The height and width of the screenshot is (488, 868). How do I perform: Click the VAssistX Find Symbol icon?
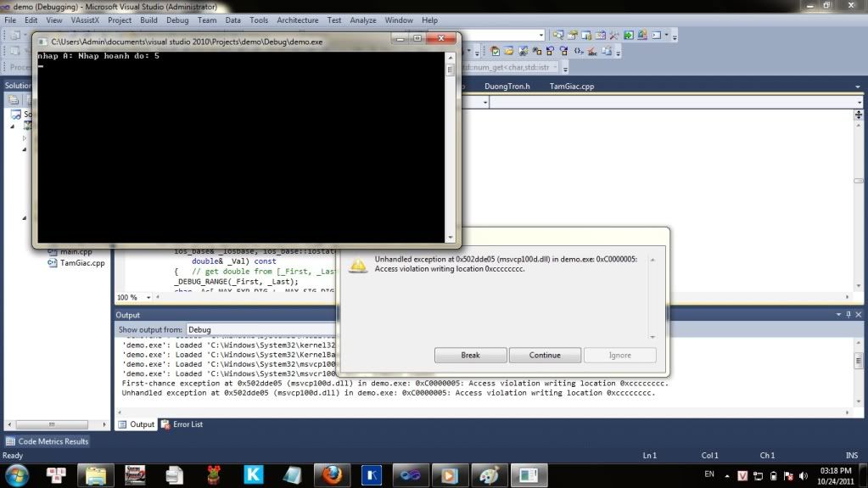(495, 51)
